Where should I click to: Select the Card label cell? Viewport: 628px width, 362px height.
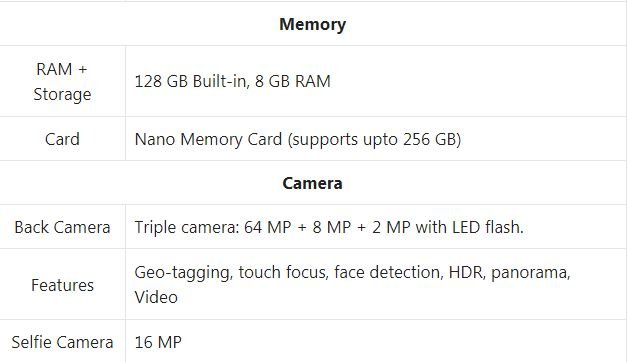pyautogui.click(x=62, y=139)
